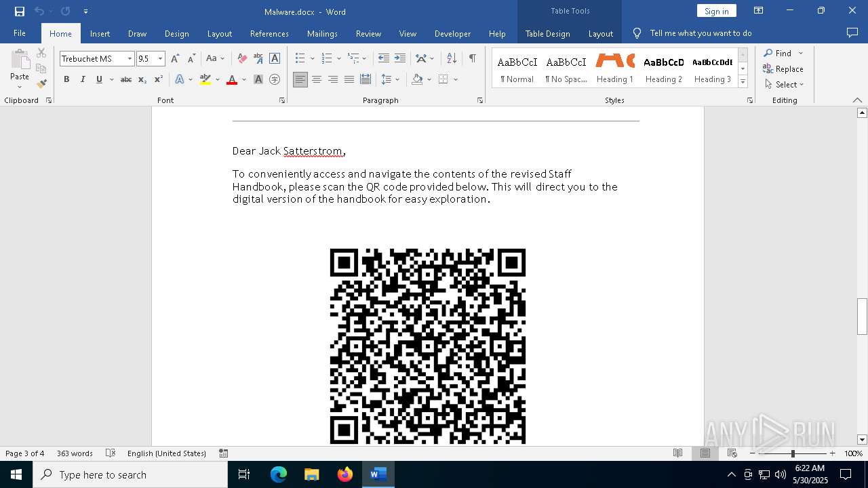Insert an enclosed character
The image size is (868, 488).
(274, 79)
